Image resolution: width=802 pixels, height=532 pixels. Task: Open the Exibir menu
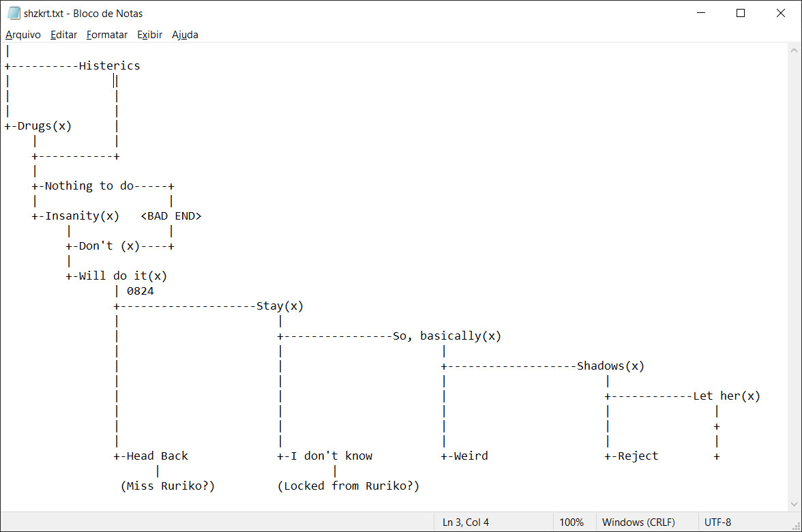tap(149, 35)
